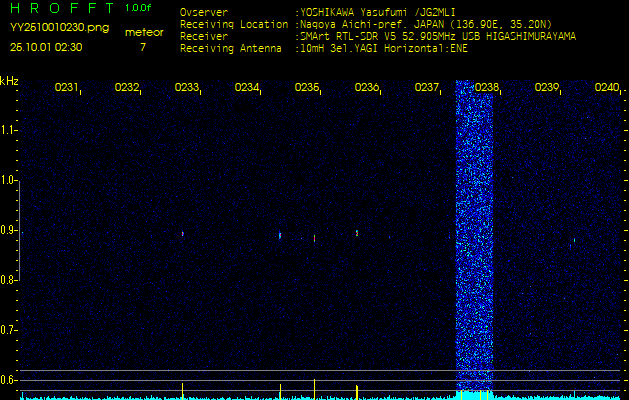Select the 0238 time marker
The image size is (629, 400).
[487, 88]
